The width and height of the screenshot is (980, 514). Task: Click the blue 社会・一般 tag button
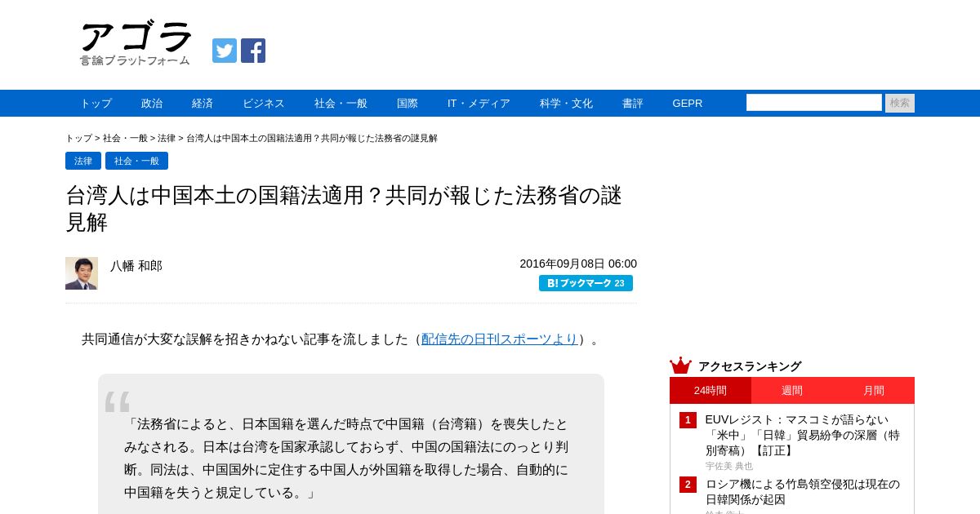(x=136, y=161)
